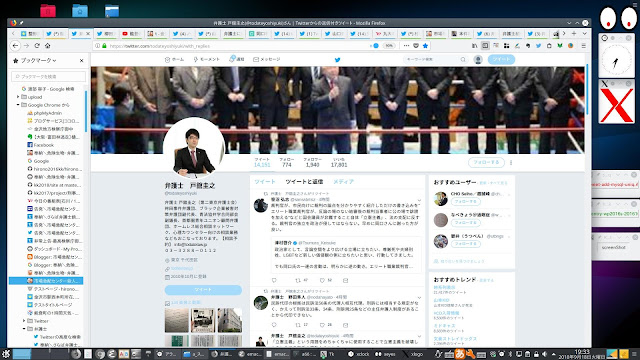Toggle the sidebar with toolbar sidebar icon
This screenshot has height=360, width=640.
(485, 46)
